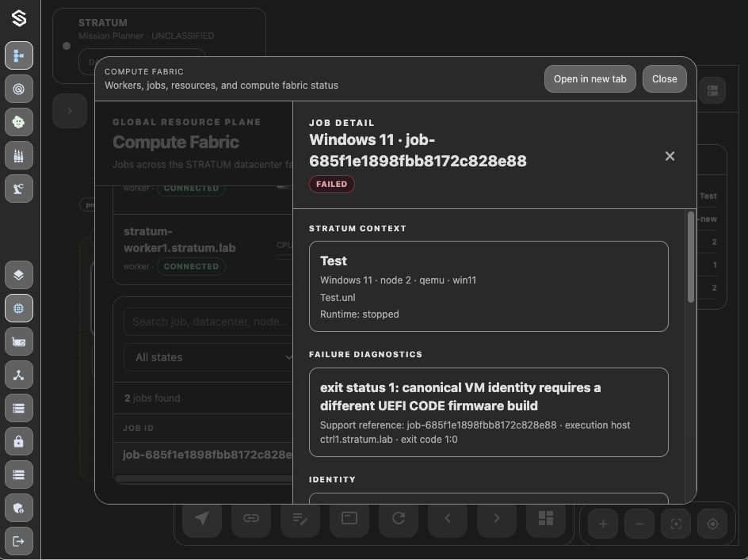The width and height of the screenshot is (748, 560).
Task: Click the Test.unl file name
Action: point(338,297)
